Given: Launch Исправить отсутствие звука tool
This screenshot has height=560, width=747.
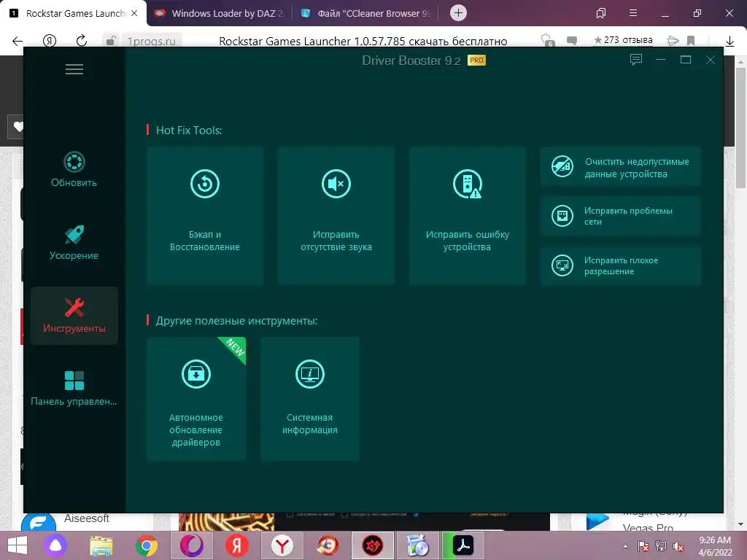Looking at the screenshot, I should [x=336, y=216].
